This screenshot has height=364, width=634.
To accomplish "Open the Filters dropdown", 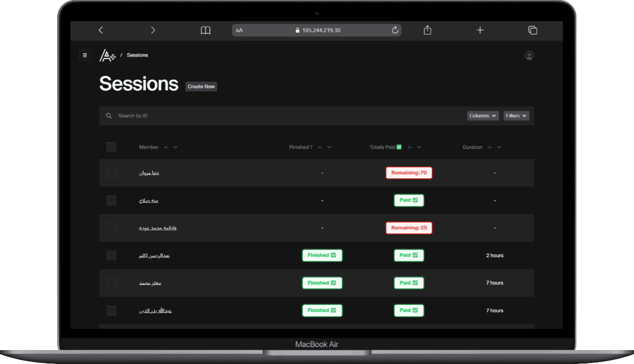I will pyautogui.click(x=516, y=116).
